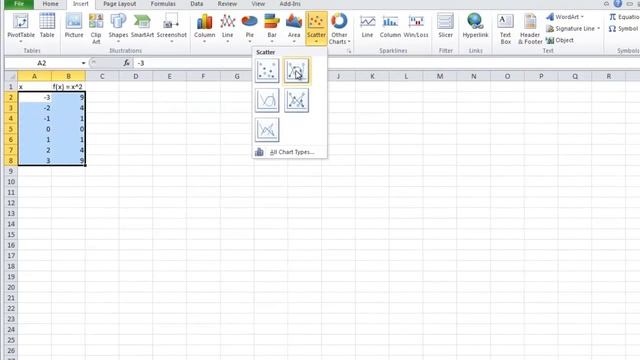640x360 pixels.
Task: Open All Chart Types dialog
Action: 289,152
